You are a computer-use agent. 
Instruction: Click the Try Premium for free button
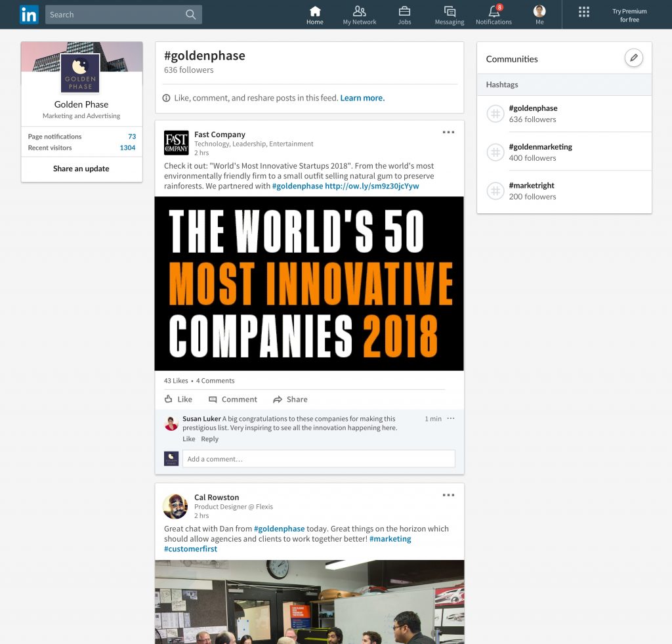(x=629, y=14)
